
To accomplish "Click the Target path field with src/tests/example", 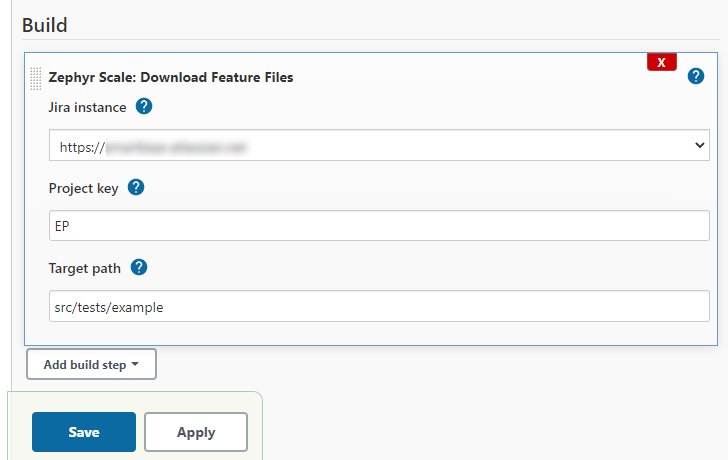I will pyautogui.click(x=379, y=307).
